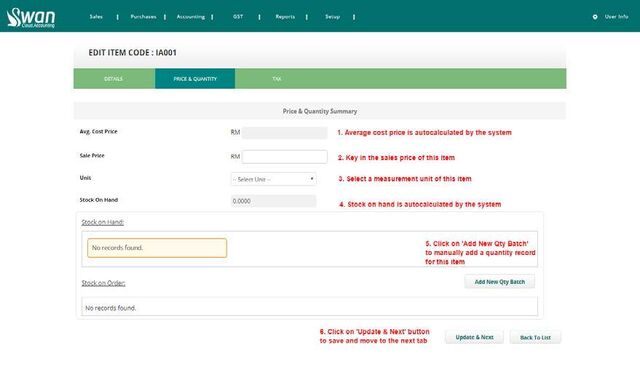This screenshot has height=378, width=640.
Task: Click the Back To List button
Action: point(535,338)
